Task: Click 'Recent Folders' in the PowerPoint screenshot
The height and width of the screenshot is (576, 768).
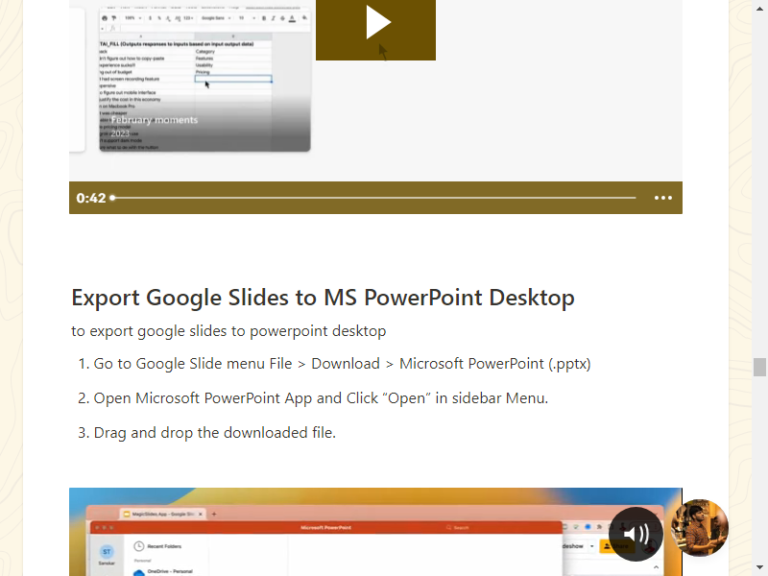Action: click(164, 546)
